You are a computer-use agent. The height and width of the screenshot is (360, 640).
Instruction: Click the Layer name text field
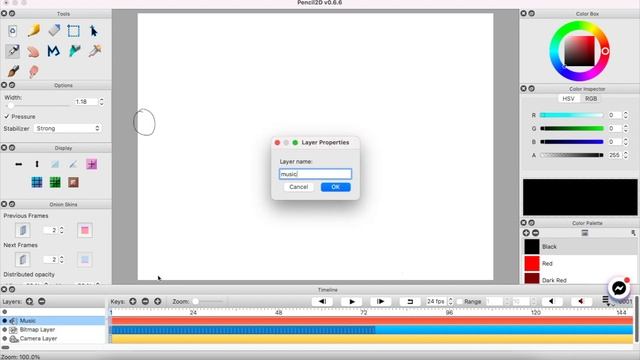[315, 174]
